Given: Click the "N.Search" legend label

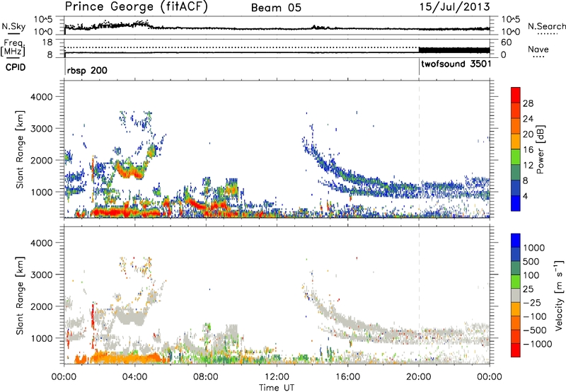Looking at the screenshot, I should click(547, 26).
